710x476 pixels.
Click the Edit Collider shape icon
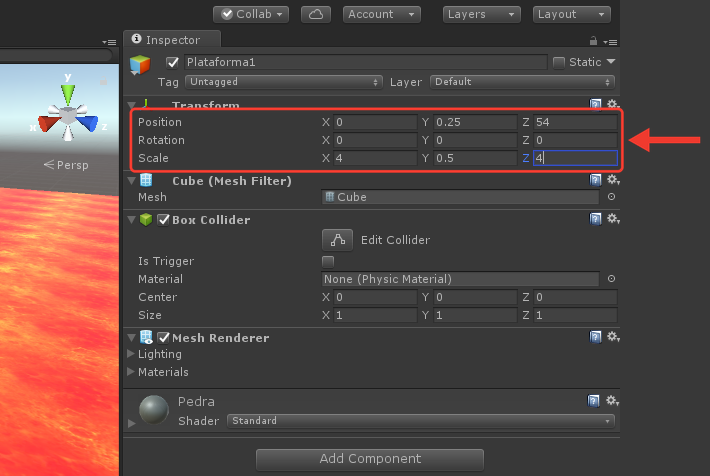coord(337,240)
